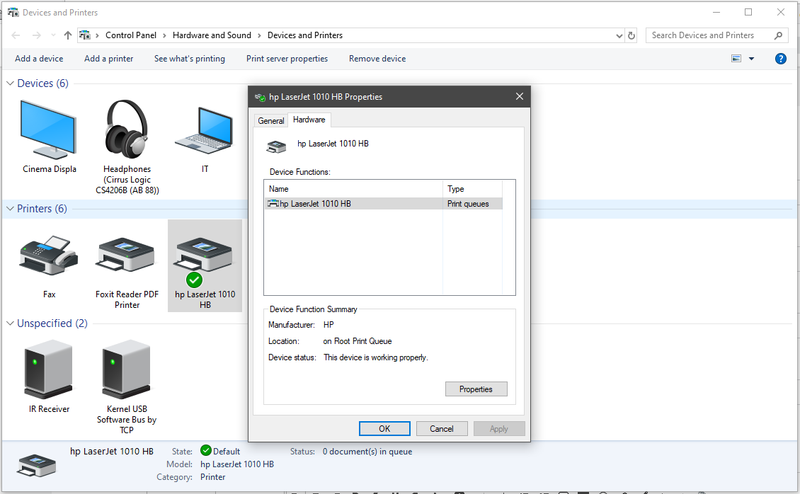Image resolution: width=800 pixels, height=494 pixels.
Task: Switch to the General tab
Action: point(270,120)
